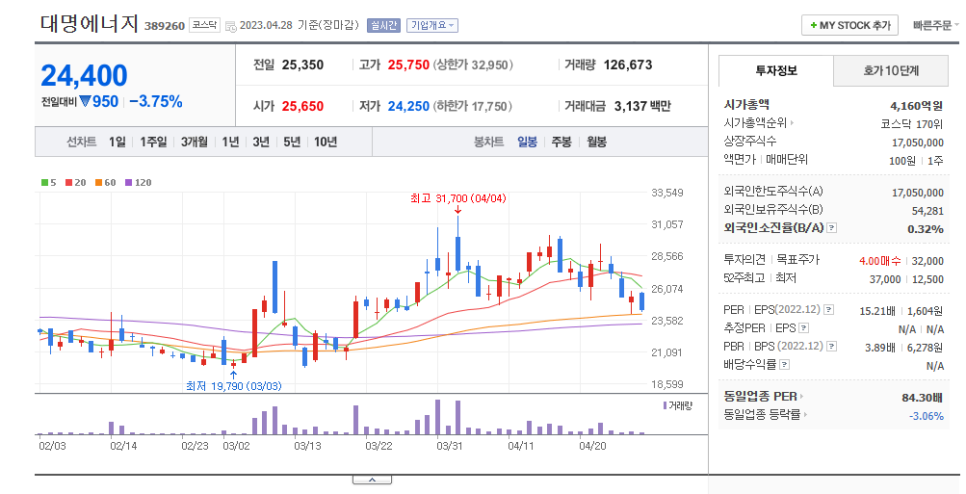Click help icon next to 추정PER EPS
The image size is (966, 494).
(803, 328)
